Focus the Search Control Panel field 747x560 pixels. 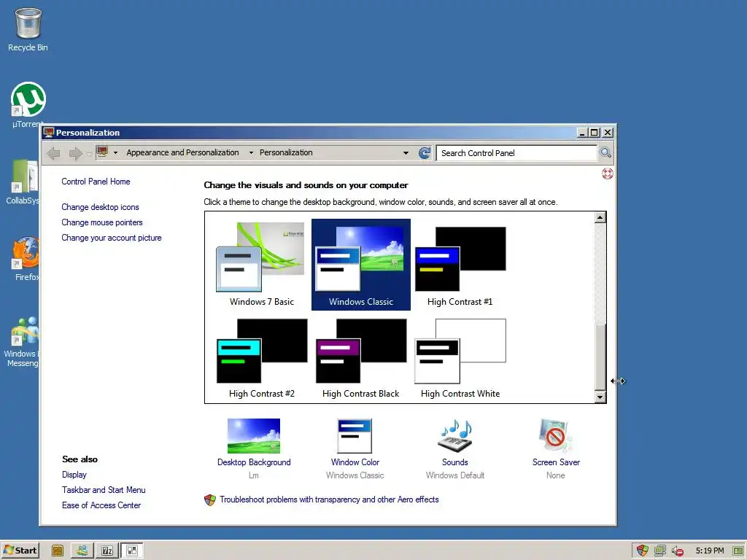click(x=516, y=153)
